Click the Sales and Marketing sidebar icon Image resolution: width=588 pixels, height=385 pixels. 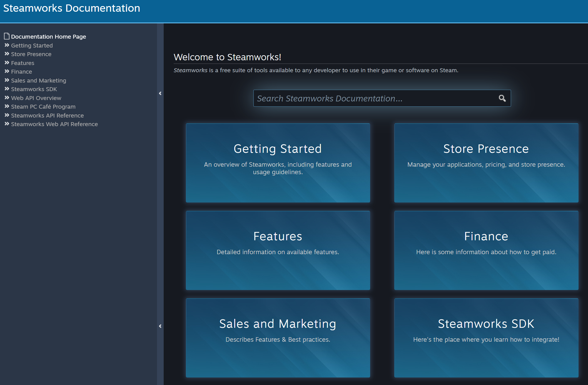pyautogui.click(x=7, y=80)
